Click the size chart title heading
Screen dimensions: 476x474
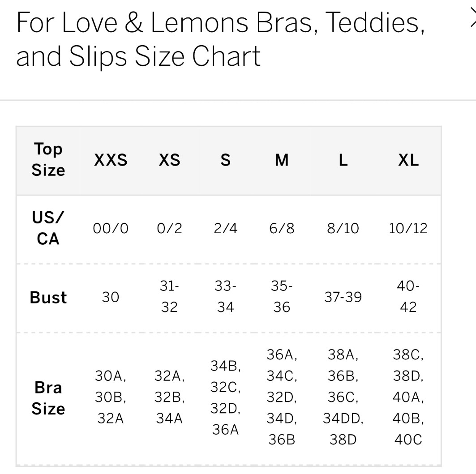coord(220,40)
